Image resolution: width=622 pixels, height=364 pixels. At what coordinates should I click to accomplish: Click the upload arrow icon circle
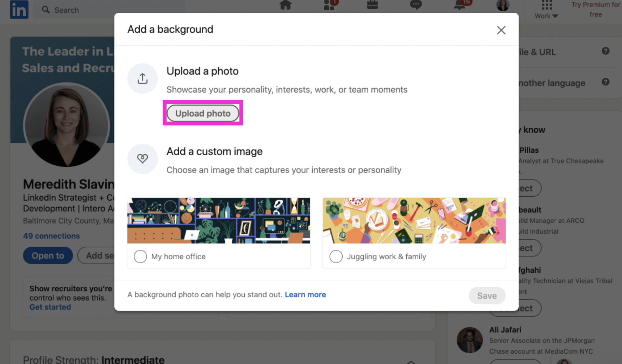pos(142,79)
